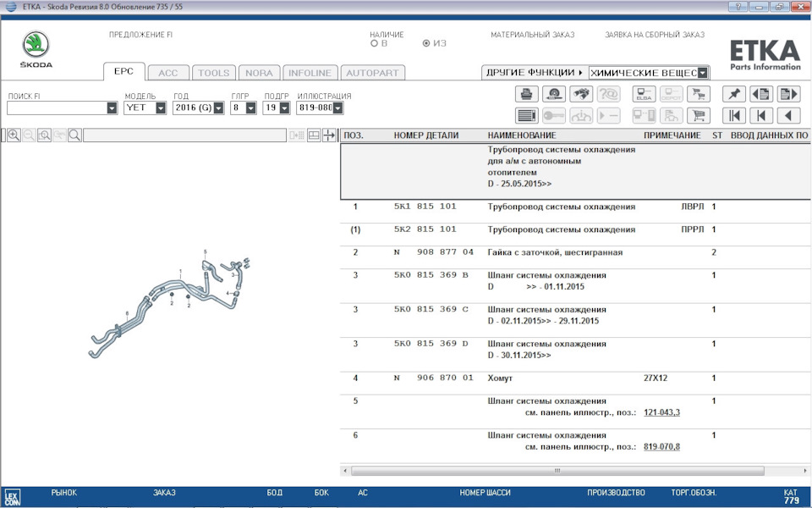Click the scrollbar right arrow

tap(805, 471)
